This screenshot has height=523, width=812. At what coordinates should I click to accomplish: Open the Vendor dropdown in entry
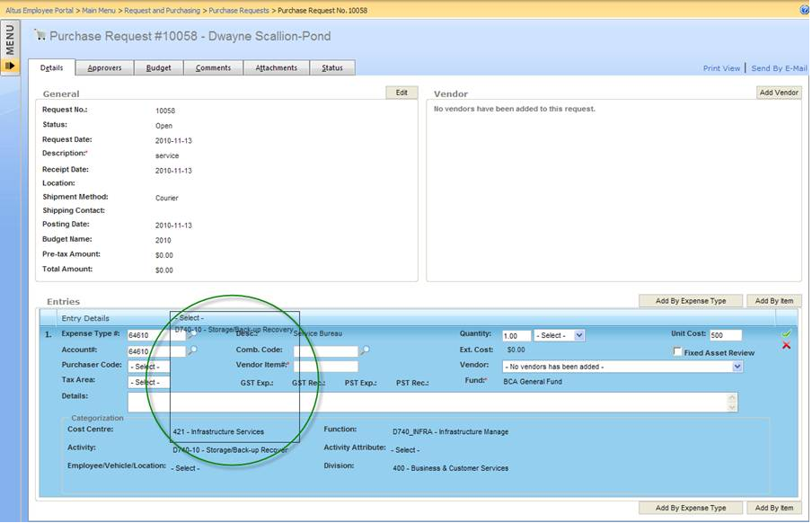[x=622, y=367]
